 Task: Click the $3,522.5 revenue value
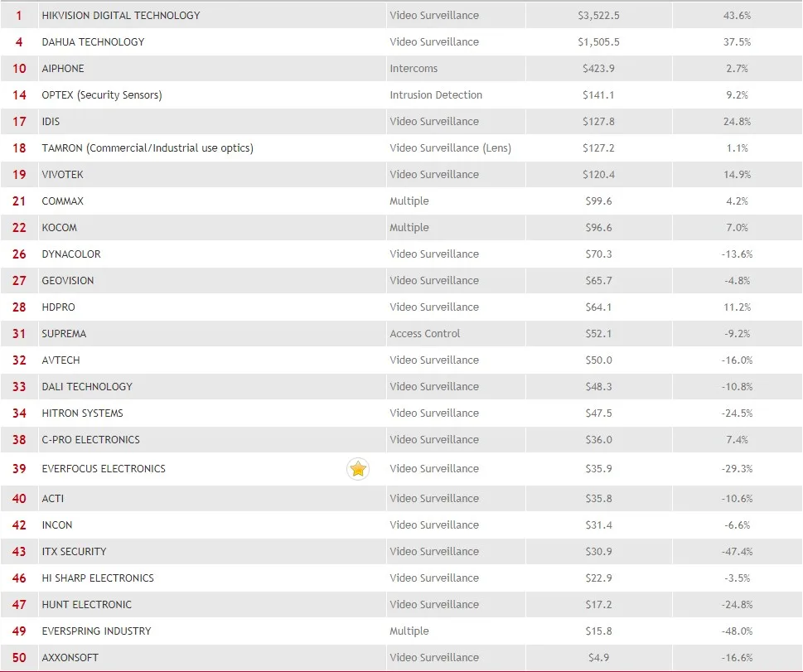598,16
